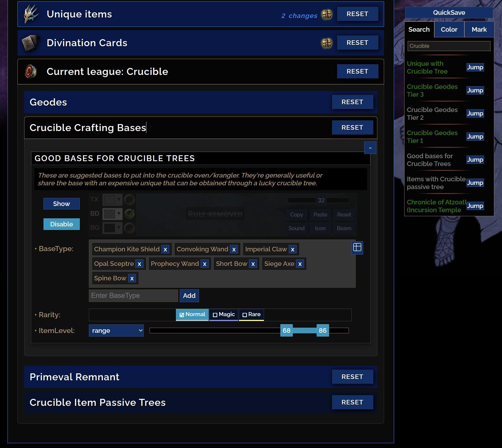This screenshot has width=502, height=448.
Task: Toggle the TX text color enable circle
Action: [x=129, y=200]
